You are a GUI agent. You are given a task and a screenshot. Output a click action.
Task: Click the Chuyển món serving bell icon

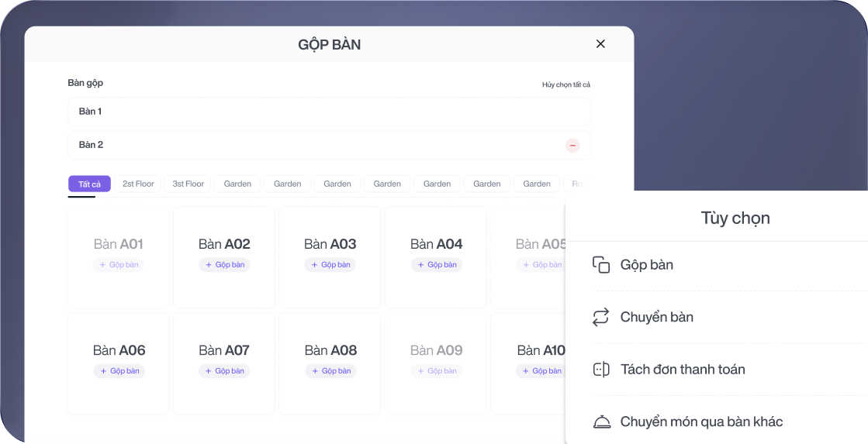(601, 422)
